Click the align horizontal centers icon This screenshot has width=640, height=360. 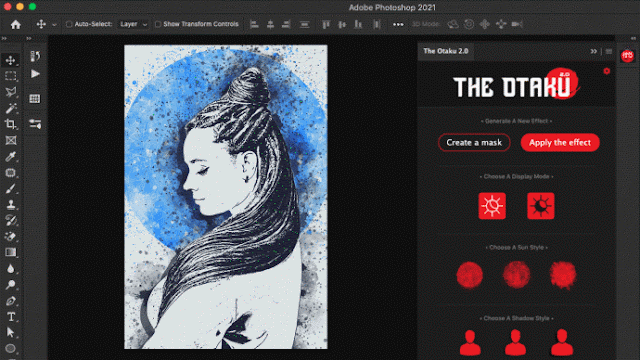point(270,24)
